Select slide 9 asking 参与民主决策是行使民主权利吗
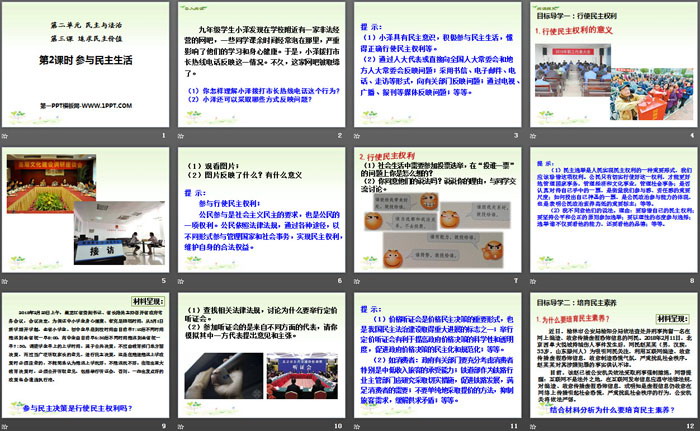The image size is (700, 431). [85, 356]
